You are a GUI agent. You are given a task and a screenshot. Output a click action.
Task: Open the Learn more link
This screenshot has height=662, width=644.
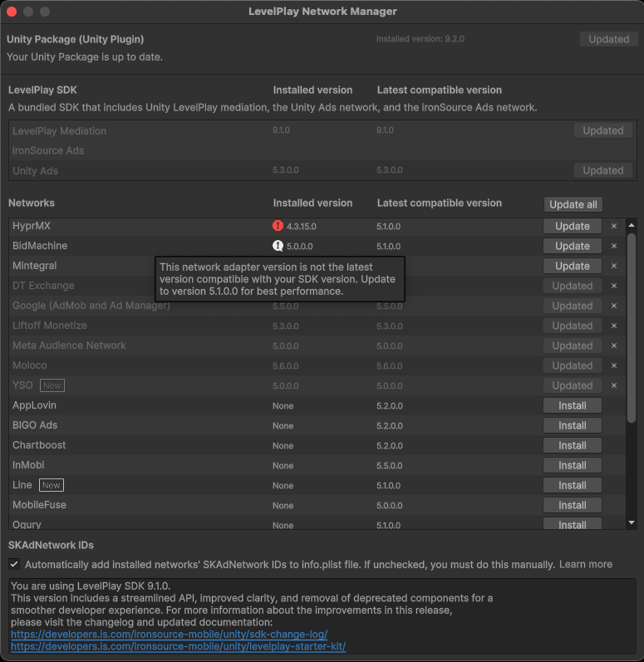point(585,564)
